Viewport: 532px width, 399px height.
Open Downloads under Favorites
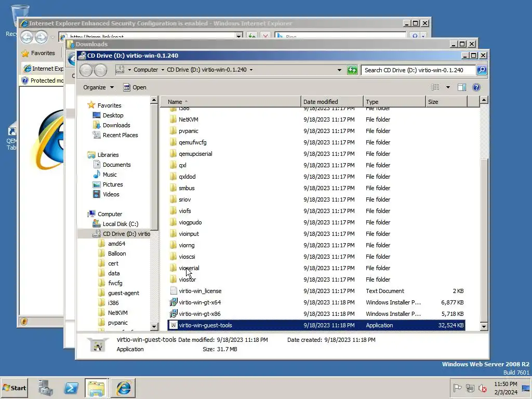pos(116,125)
